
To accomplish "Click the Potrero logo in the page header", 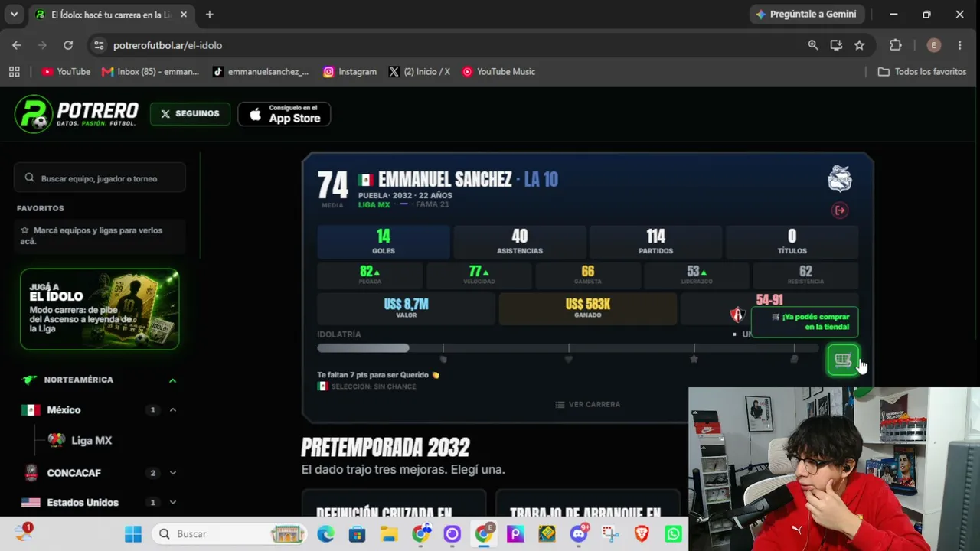I will [77, 114].
